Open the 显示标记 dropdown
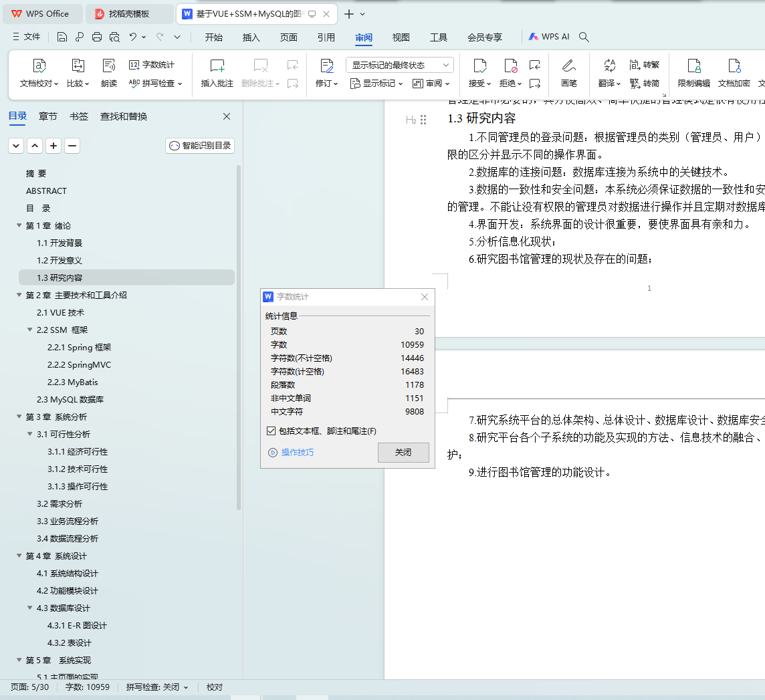 [376, 84]
